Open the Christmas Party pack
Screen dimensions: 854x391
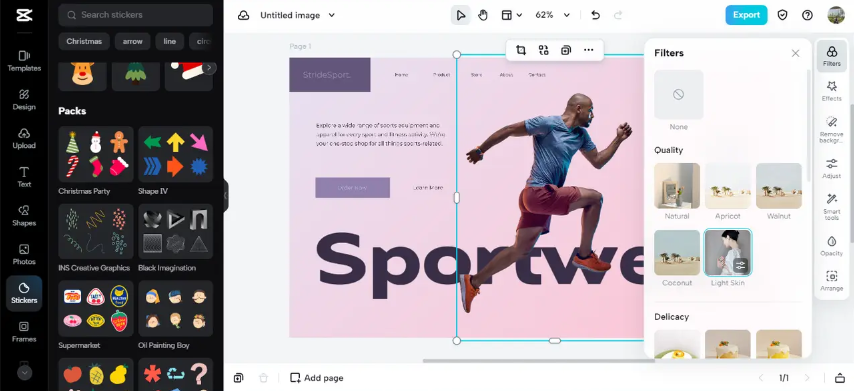coord(96,154)
